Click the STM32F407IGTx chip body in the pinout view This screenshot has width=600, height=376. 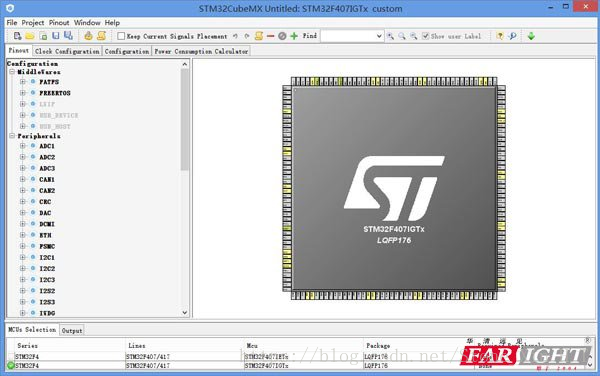(394, 187)
